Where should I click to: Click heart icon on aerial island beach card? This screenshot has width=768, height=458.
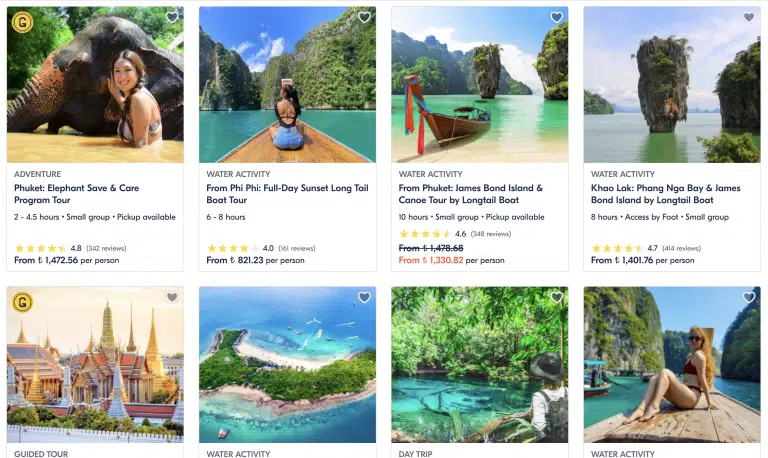[364, 297]
